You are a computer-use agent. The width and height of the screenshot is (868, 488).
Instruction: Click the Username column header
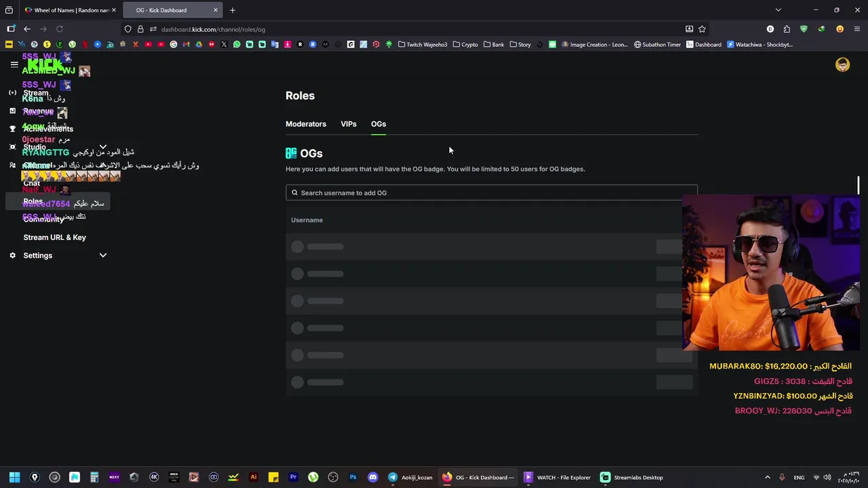click(307, 220)
